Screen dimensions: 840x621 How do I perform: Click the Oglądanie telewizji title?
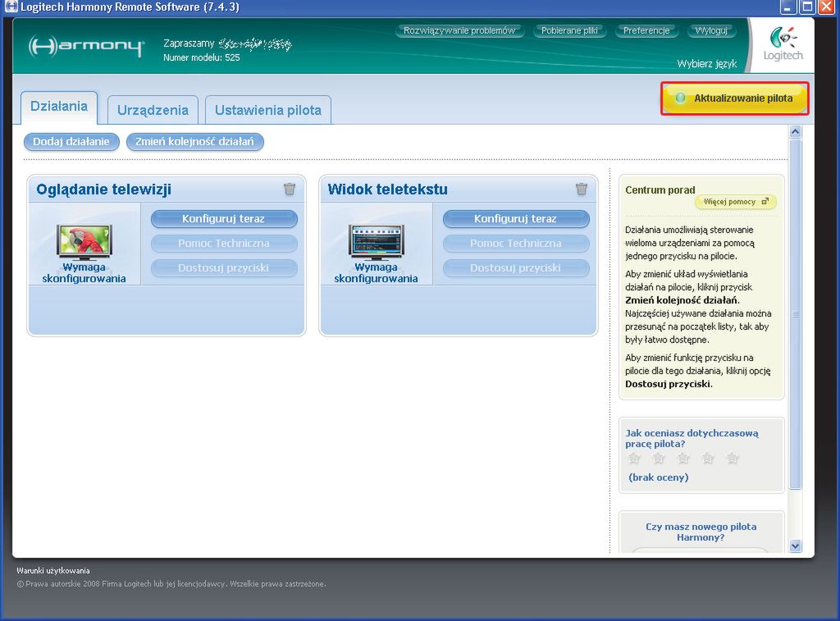coord(104,189)
